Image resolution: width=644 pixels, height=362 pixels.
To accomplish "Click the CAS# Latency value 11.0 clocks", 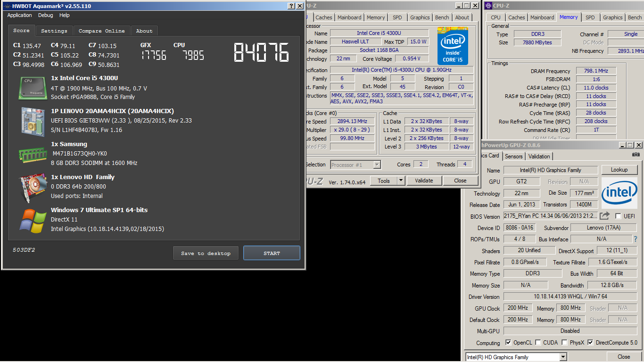I will [596, 88].
